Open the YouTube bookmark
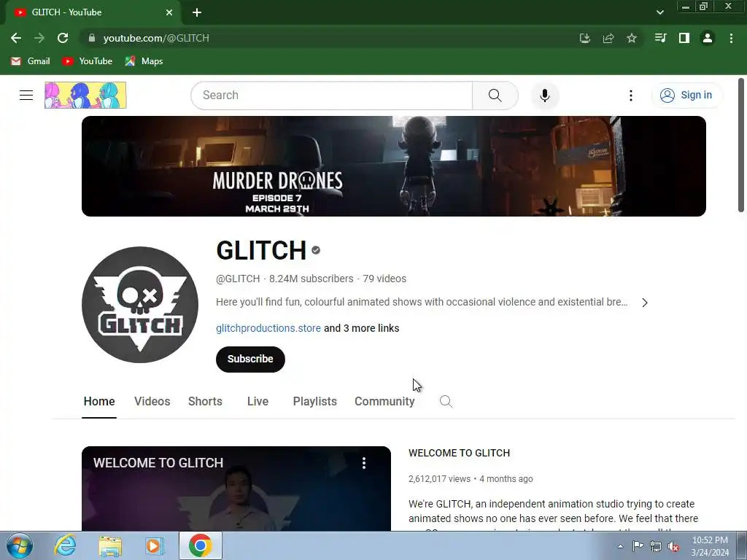The width and height of the screenshot is (747, 560). click(x=88, y=61)
